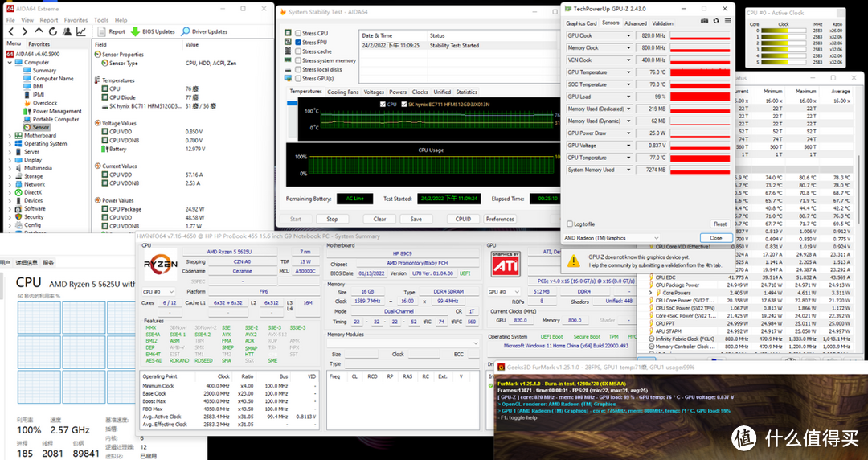The width and height of the screenshot is (868, 460).
Task: Click the Ryzen logo in HWiNFO summary
Action: point(161,264)
